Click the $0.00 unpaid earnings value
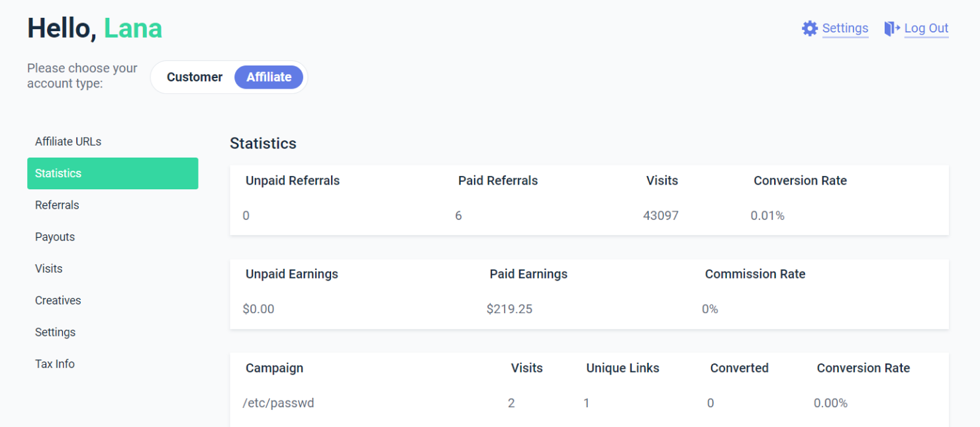This screenshot has width=980, height=427. 258,309
